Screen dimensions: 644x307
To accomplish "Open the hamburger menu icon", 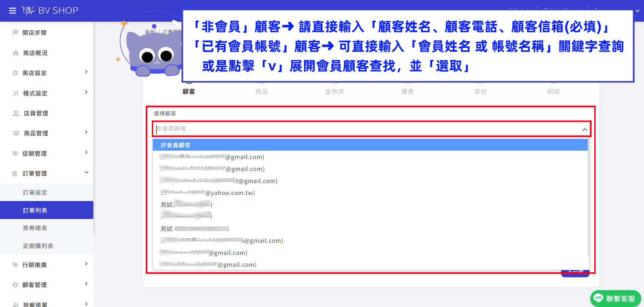I will pos(13,11).
